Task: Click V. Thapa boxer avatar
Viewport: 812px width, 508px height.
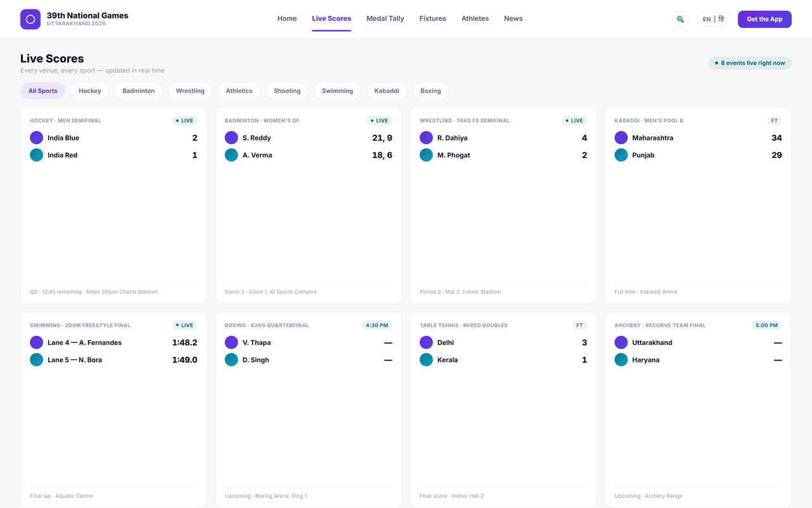Action: click(x=232, y=342)
